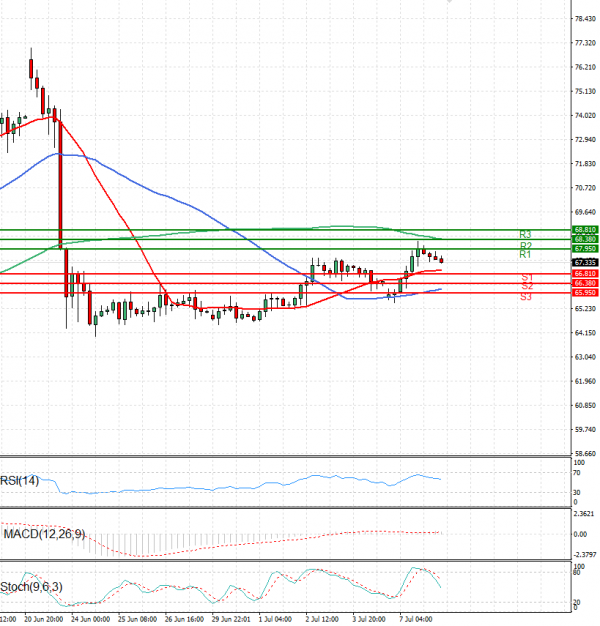This screenshot has width=600, height=626.
Task: Click the R1 resistance label
Action: click(525, 254)
